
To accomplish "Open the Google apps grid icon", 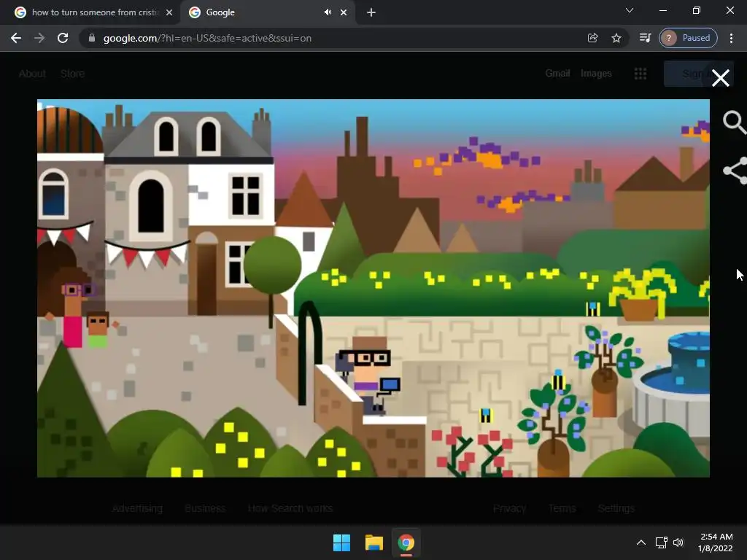I will click(640, 74).
